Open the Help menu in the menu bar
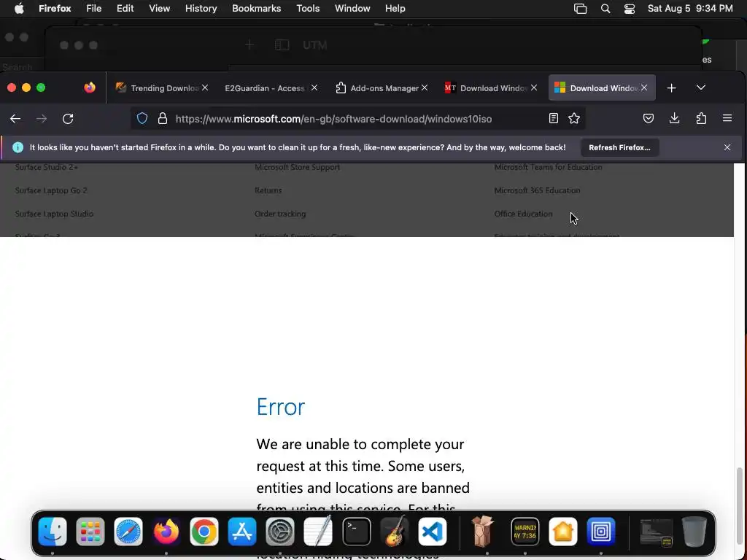Screen dimensions: 747x560 [x=395, y=9]
